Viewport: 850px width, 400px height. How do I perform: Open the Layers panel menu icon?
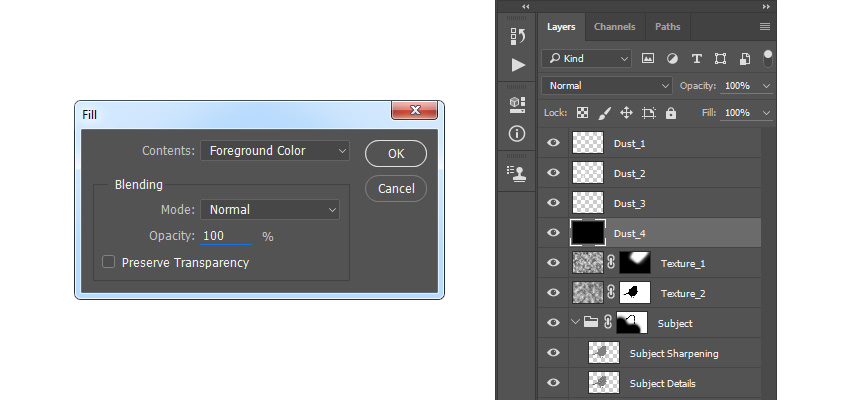764,27
